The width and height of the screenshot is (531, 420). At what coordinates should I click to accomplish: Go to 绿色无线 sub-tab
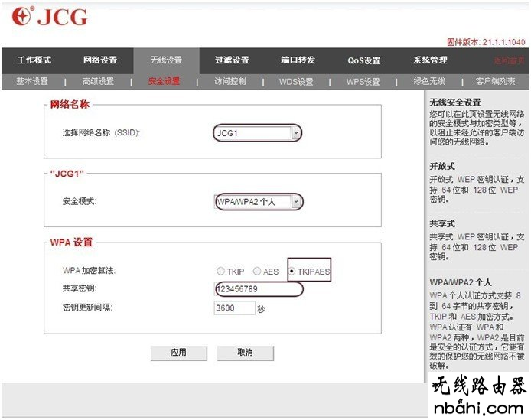click(429, 81)
